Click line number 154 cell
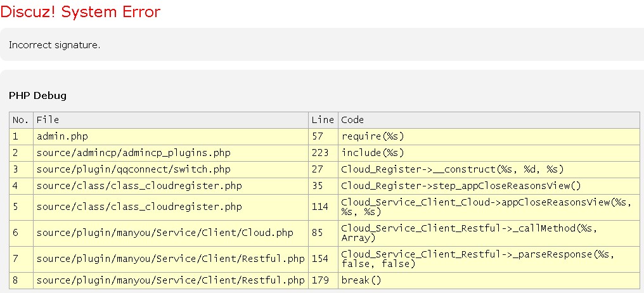 pyautogui.click(x=319, y=259)
